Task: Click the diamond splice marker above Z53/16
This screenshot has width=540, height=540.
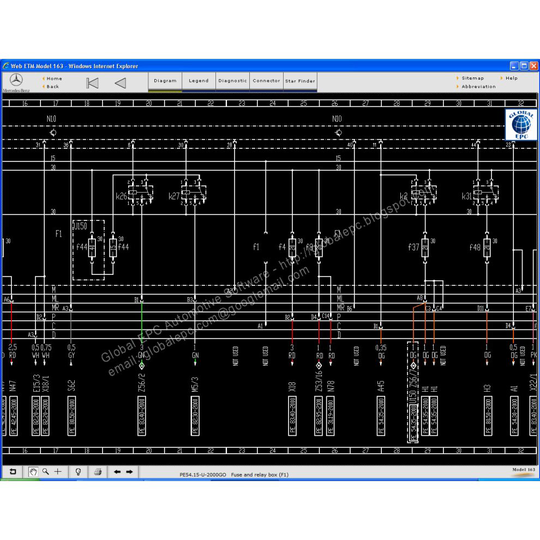Action: point(319,366)
